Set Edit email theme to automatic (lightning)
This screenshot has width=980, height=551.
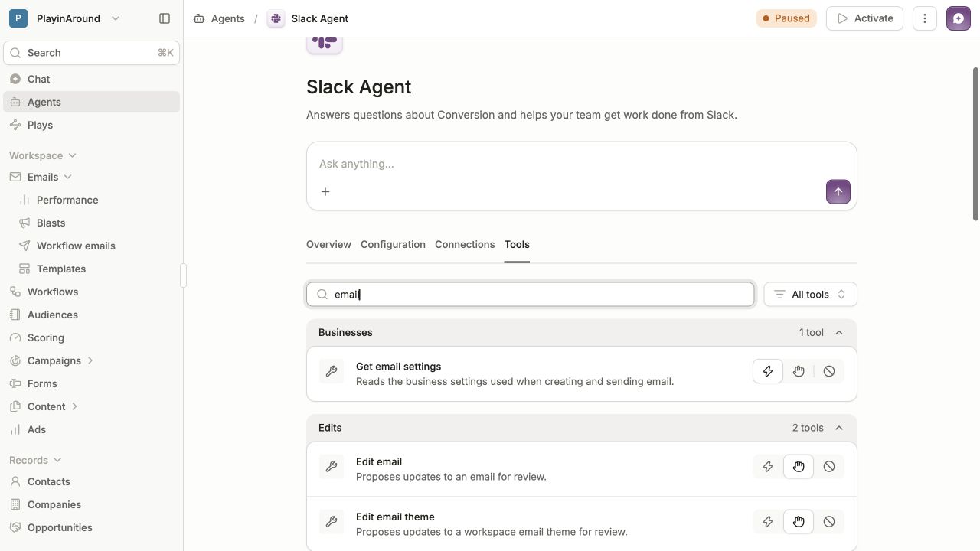(768, 521)
